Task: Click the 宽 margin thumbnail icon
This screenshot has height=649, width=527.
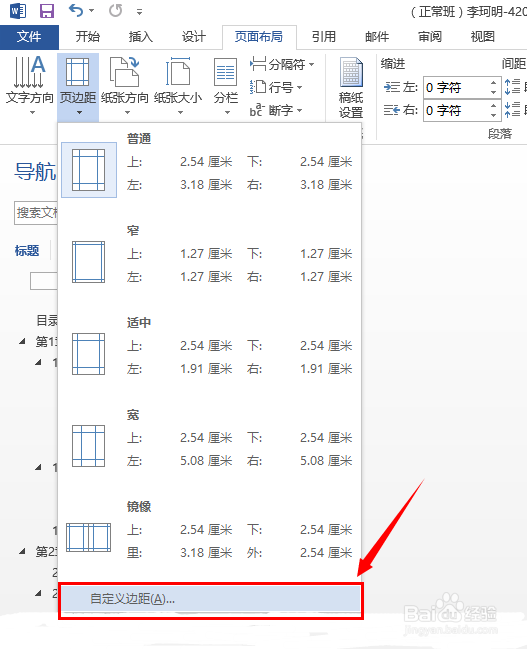Action: pyautogui.click(x=89, y=446)
